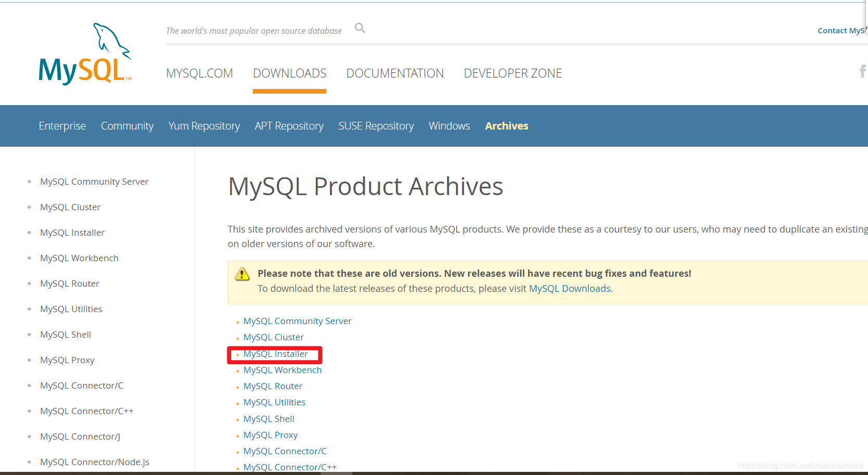Open Community in blue submenu
This screenshot has width=868, height=475.
(x=127, y=126)
